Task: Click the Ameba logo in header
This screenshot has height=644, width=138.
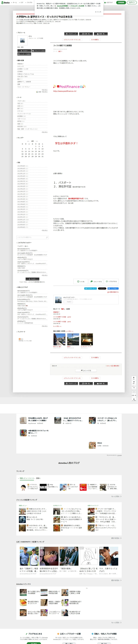Action: (5, 2)
